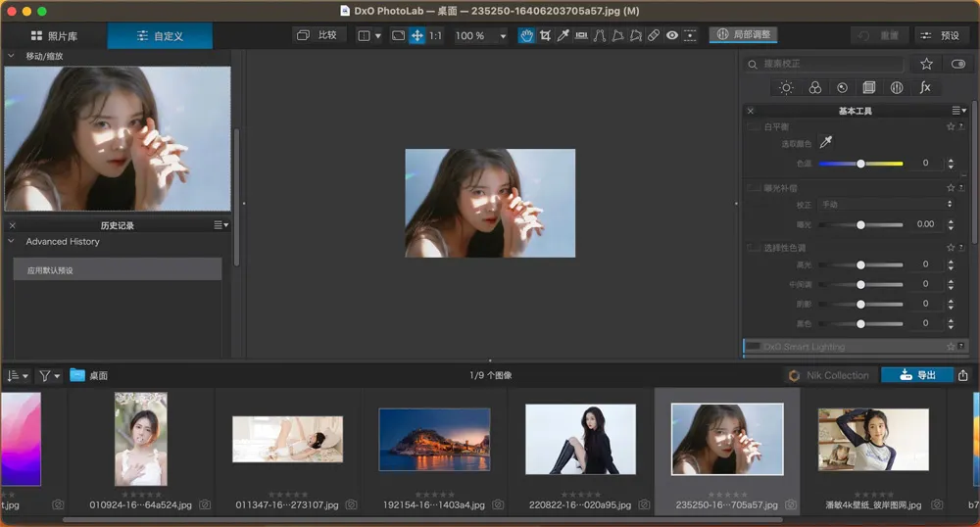The height and width of the screenshot is (527, 980).
Task: Click the 导出 export button
Action: point(917,375)
